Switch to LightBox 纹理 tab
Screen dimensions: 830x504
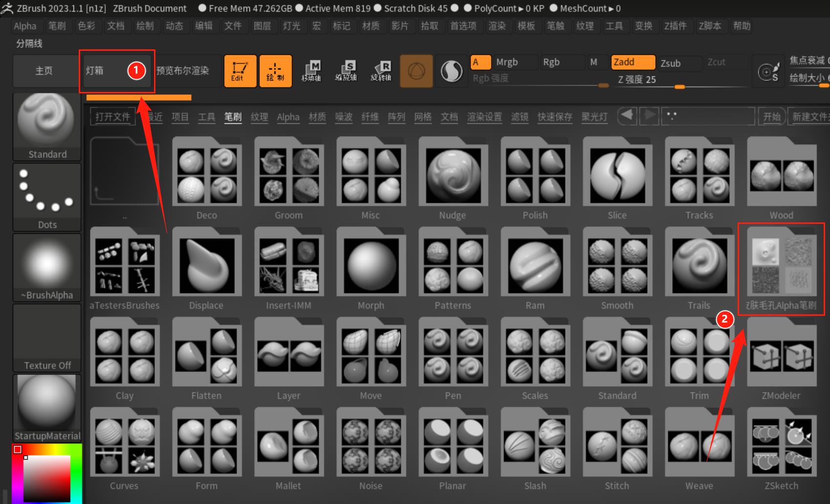tap(259, 117)
